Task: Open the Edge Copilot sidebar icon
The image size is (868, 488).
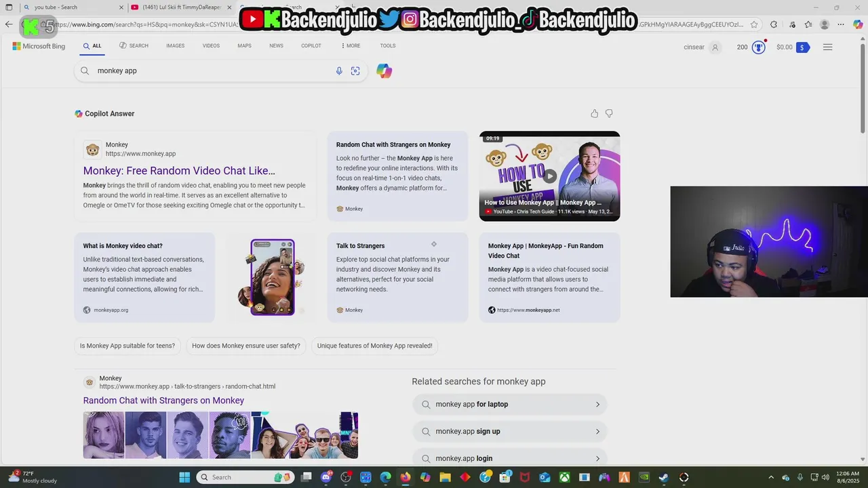Action: tap(858, 24)
